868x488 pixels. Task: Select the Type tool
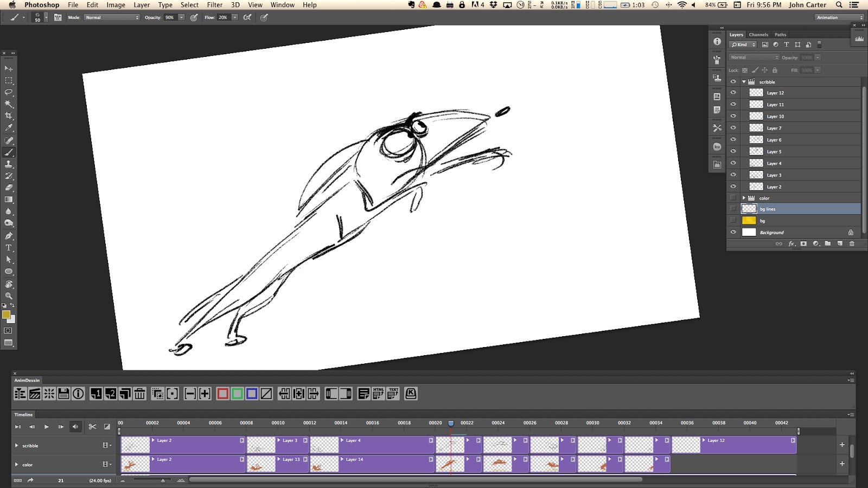(9, 248)
